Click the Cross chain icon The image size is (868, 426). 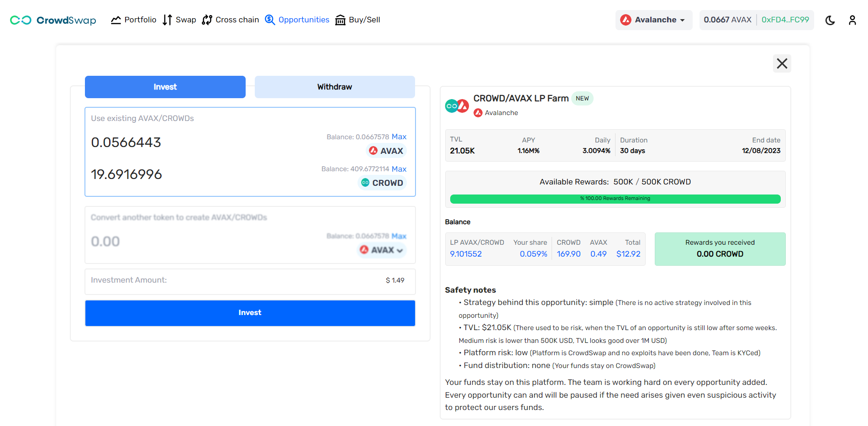coord(207,20)
